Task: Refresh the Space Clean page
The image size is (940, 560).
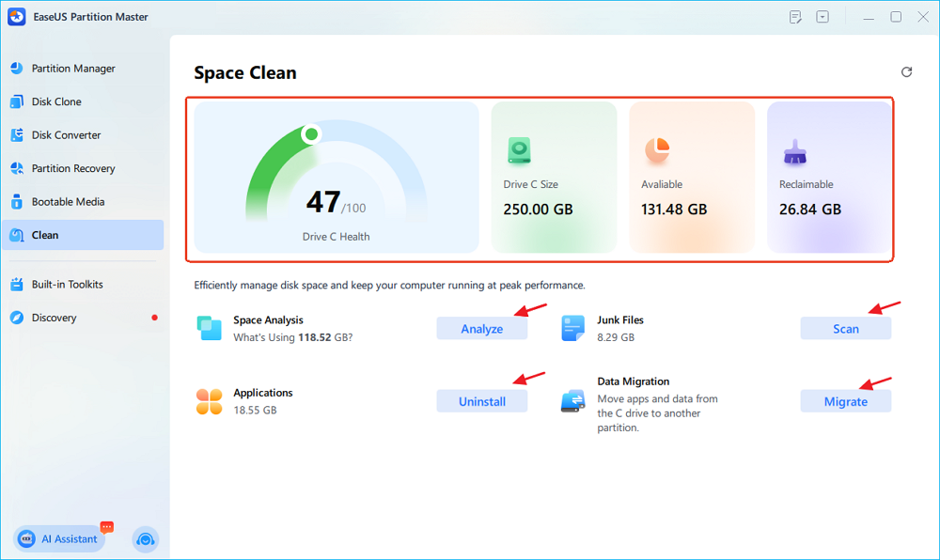Action: pos(906,71)
